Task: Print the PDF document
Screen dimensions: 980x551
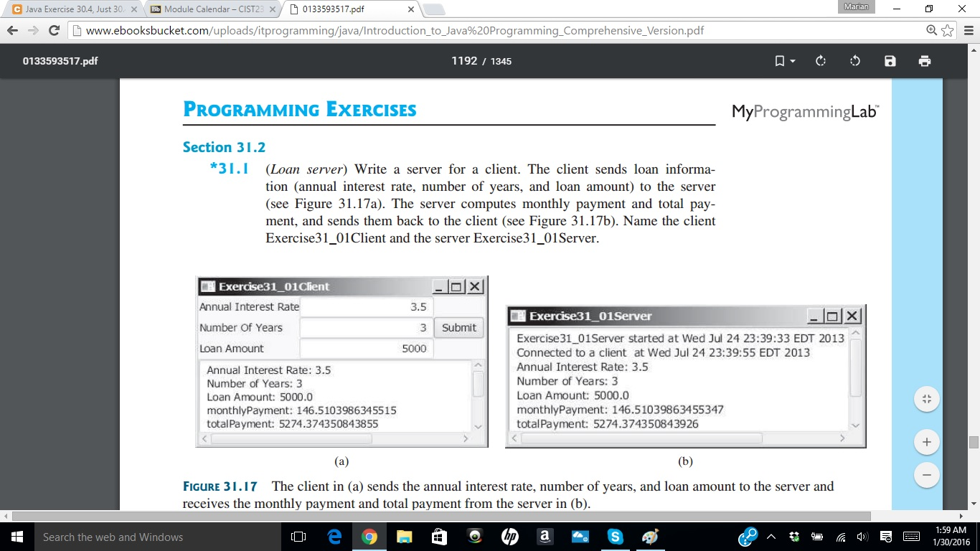Action: [x=924, y=61]
